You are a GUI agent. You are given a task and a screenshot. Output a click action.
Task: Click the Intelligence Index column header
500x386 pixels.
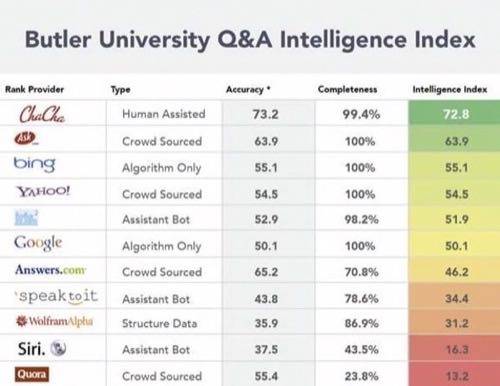(450, 89)
